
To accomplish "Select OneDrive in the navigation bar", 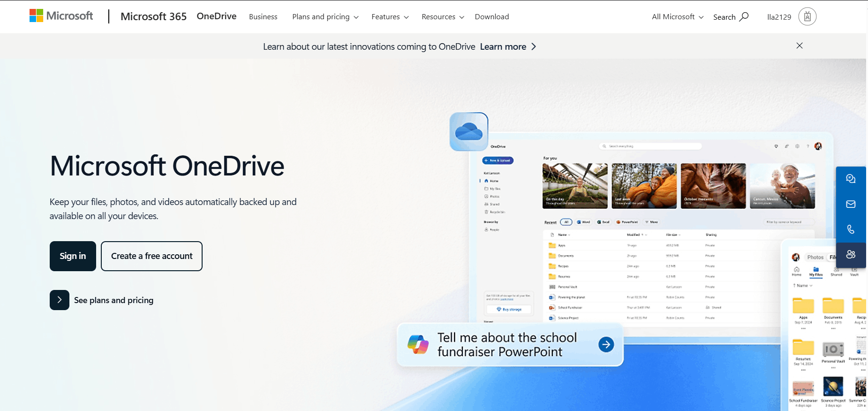I will pyautogui.click(x=217, y=16).
